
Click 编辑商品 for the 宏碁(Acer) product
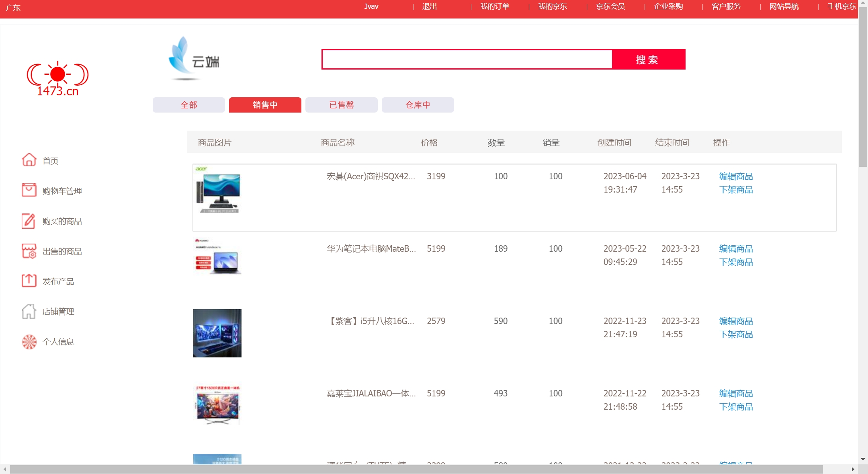click(x=736, y=176)
